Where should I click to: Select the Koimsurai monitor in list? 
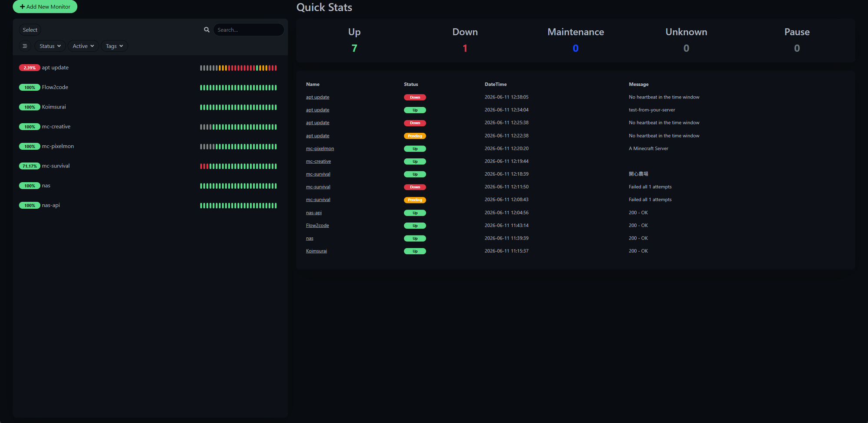150,107
